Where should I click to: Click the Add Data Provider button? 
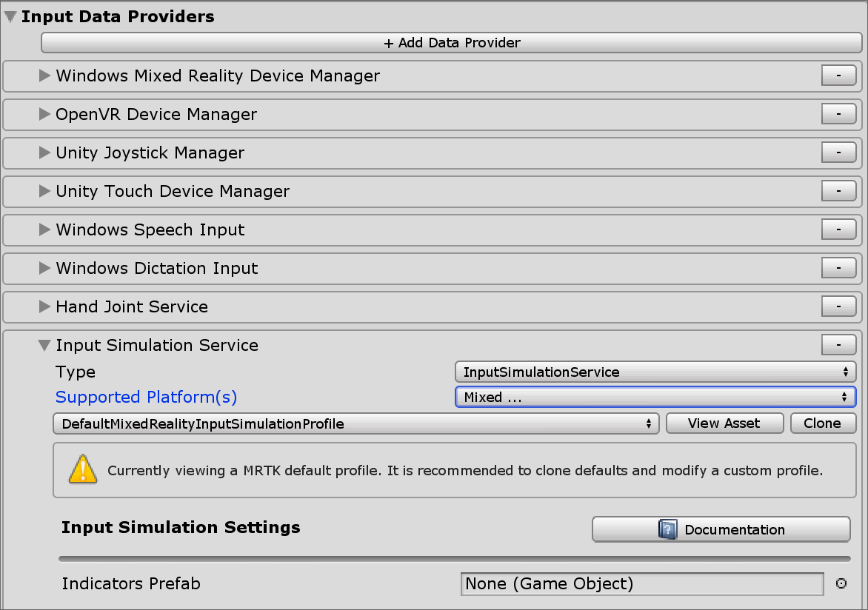coord(452,42)
